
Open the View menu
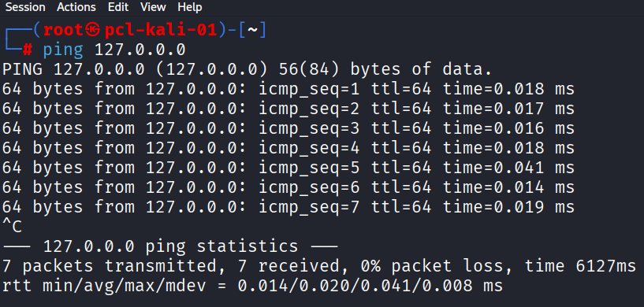[153, 7]
